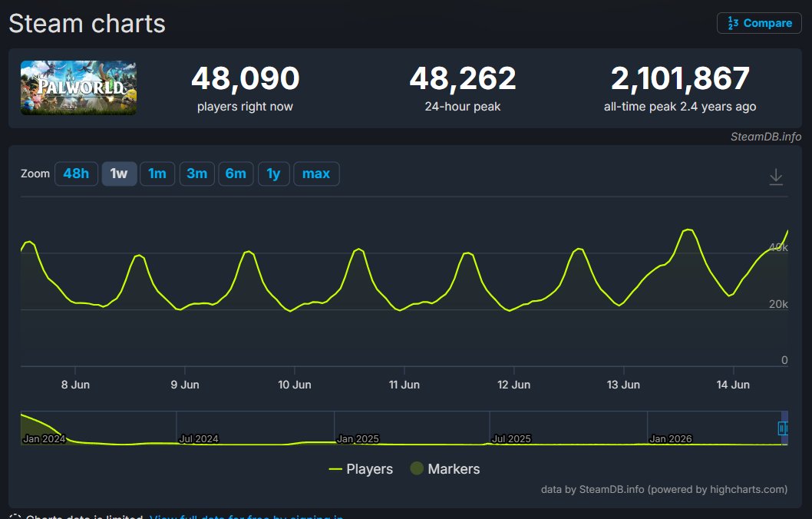Click the 8 Jun axis label
The width and height of the screenshot is (812, 519).
76,385
